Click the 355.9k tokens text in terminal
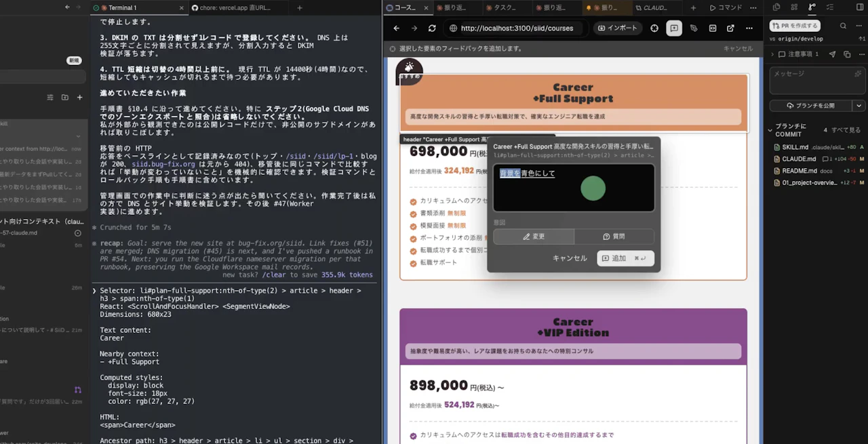 pos(347,275)
